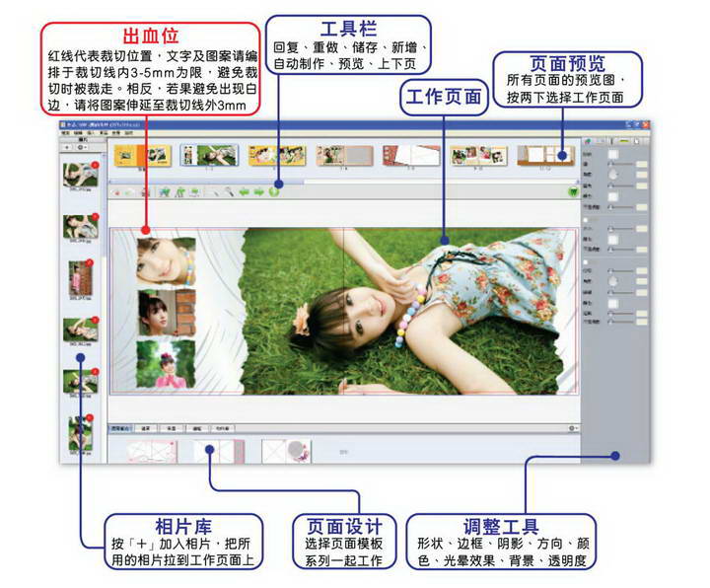The image size is (710, 588).
Task: Click the red undo arrow in toolbar
Action: pos(116,193)
